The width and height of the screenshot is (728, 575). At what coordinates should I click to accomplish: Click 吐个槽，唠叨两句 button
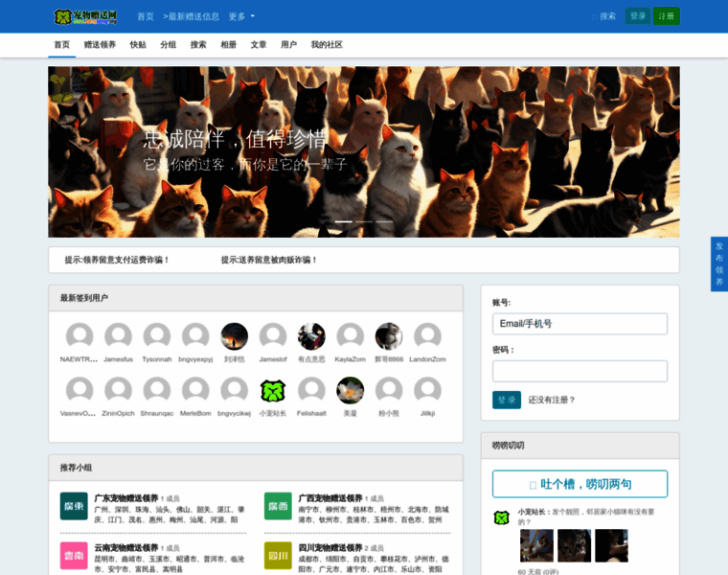[x=580, y=484]
